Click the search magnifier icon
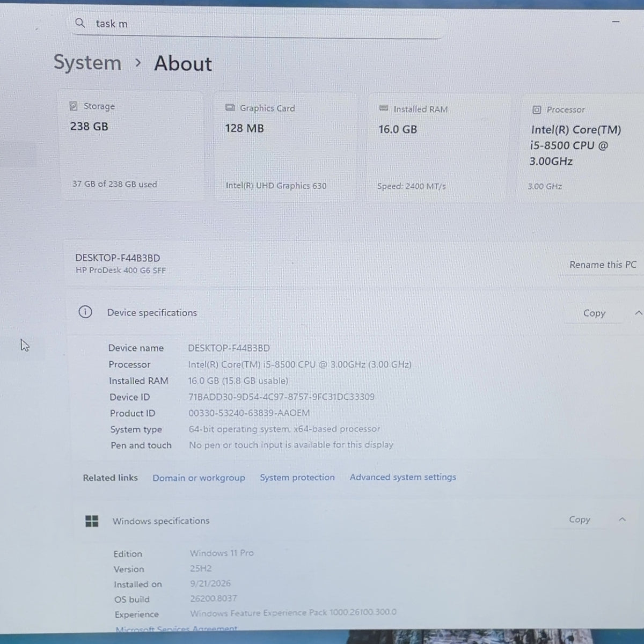The width and height of the screenshot is (644, 644). click(x=80, y=23)
